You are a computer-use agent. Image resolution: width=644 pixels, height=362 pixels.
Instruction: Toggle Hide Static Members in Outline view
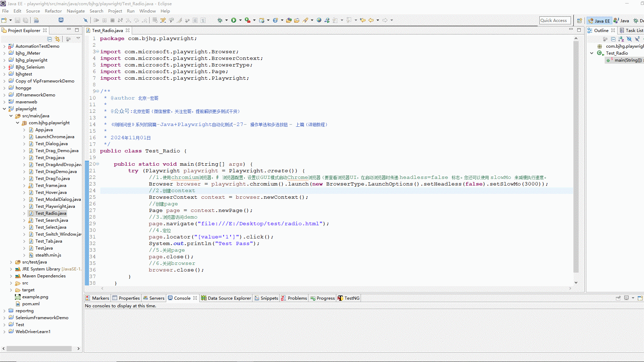click(x=637, y=39)
